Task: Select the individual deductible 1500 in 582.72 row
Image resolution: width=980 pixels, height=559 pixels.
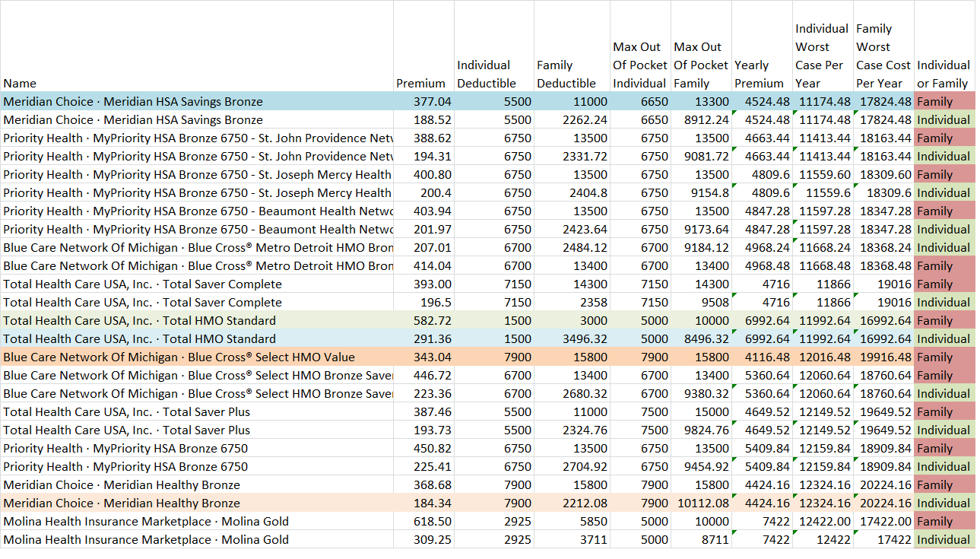Action: pos(494,320)
